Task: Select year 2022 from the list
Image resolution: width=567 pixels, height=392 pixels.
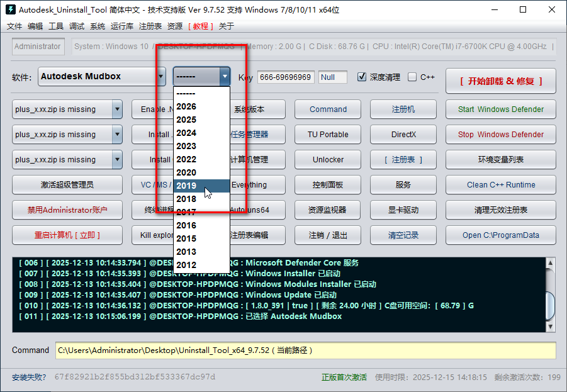Action: [201, 159]
